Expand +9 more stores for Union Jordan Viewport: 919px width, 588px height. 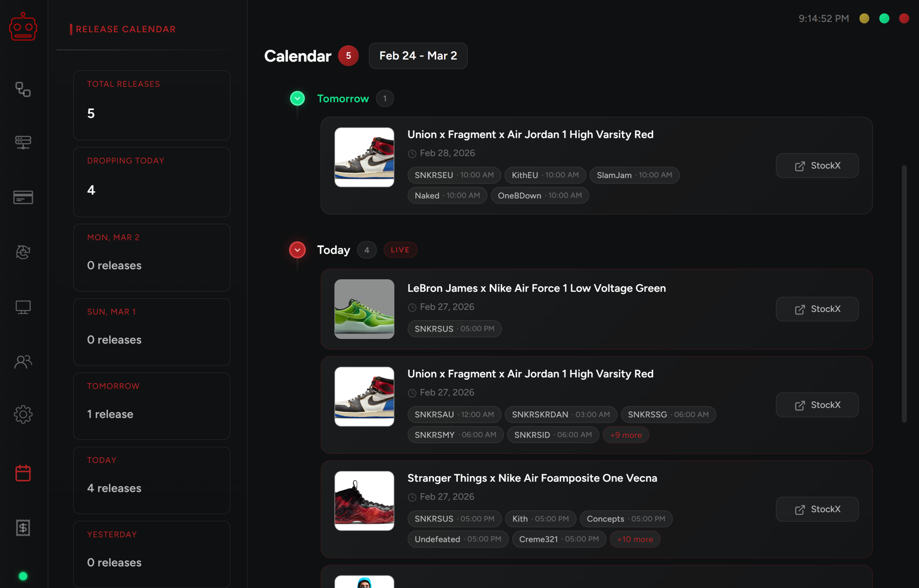(625, 435)
